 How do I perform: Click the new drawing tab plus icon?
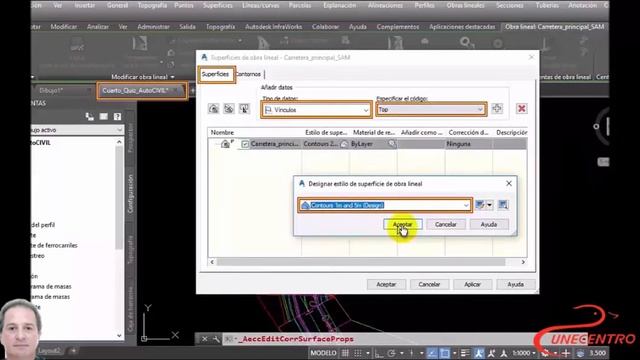(192, 90)
